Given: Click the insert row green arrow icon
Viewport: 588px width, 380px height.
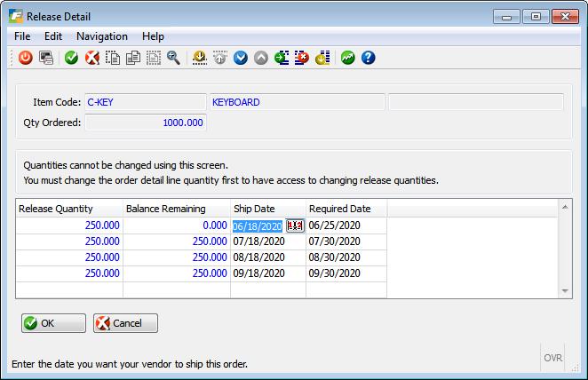Looking at the screenshot, I should 282,58.
